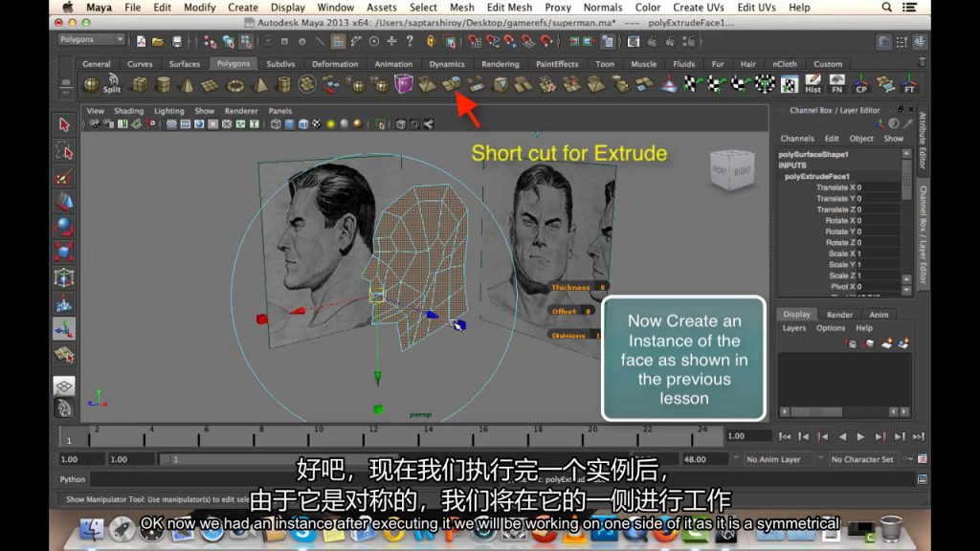980x551 pixels.
Task: Pick the Paint Selection tool
Action: [64, 177]
